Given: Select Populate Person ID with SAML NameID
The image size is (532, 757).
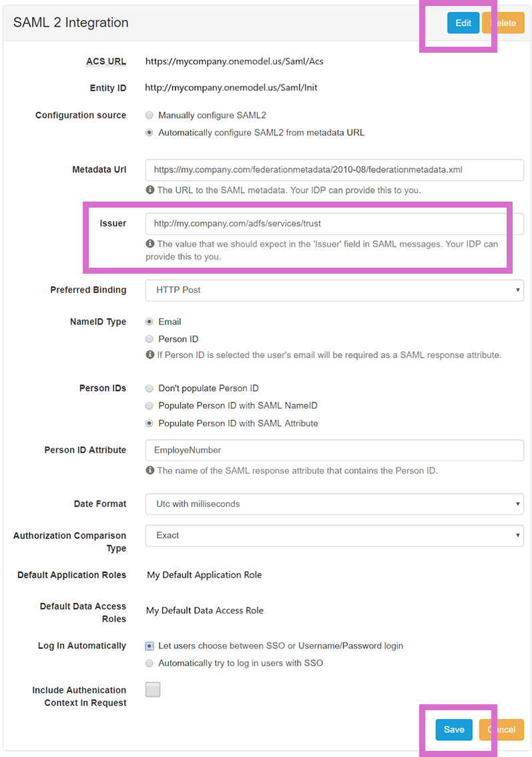Looking at the screenshot, I should tap(150, 406).
